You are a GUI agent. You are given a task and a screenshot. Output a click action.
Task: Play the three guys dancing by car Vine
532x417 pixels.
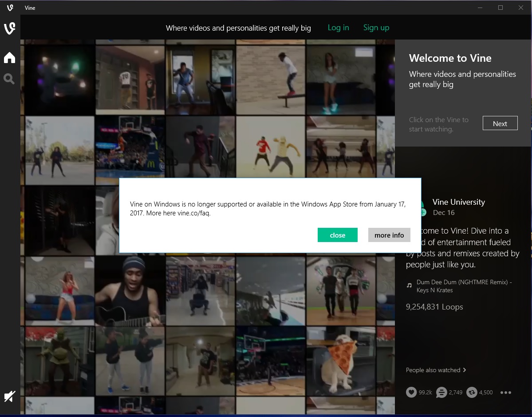click(341, 291)
